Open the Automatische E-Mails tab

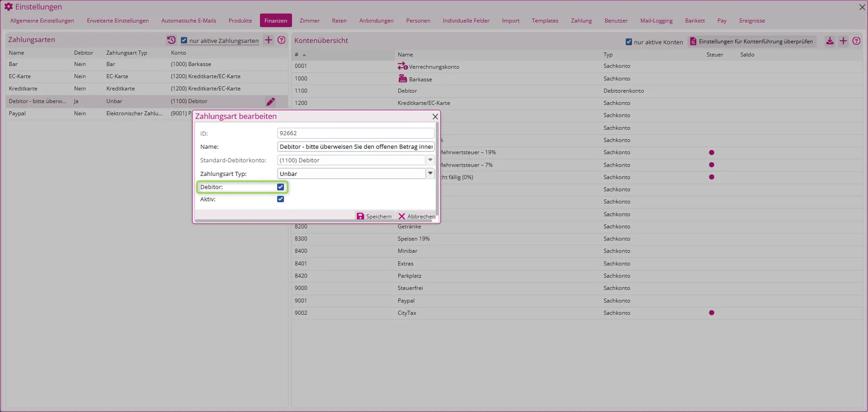pyautogui.click(x=189, y=21)
